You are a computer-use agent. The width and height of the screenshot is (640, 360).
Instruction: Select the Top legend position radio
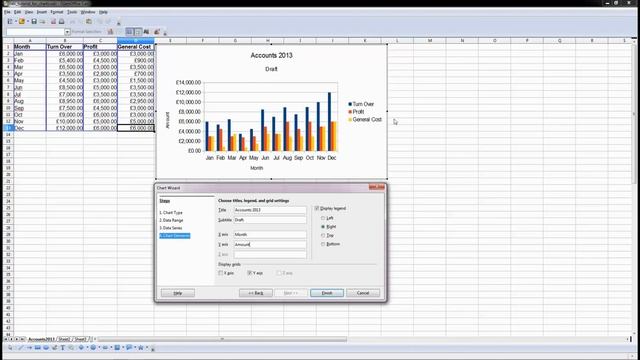point(323,236)
